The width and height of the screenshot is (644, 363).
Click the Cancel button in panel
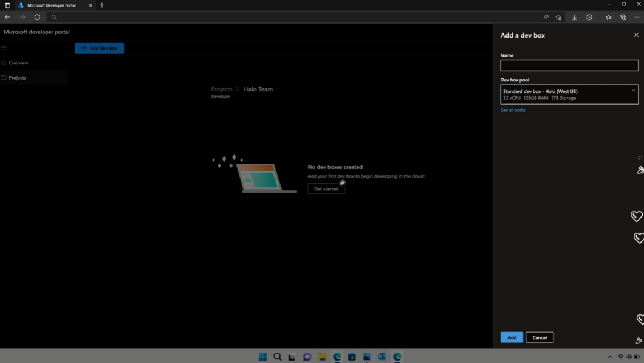click(x=540, y=337)
